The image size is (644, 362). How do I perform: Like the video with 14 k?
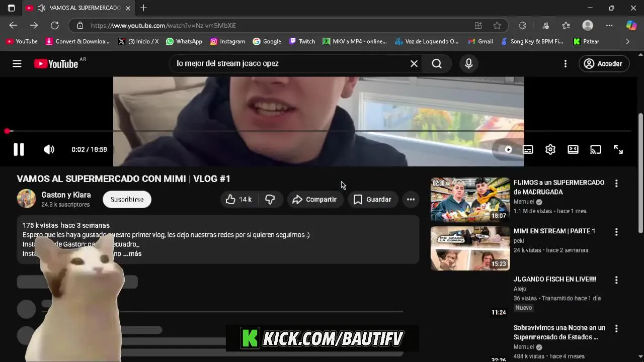[239, 200]
